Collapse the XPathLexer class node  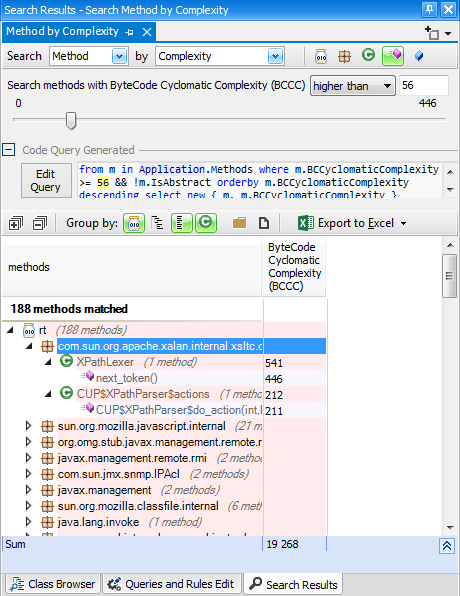48,362
